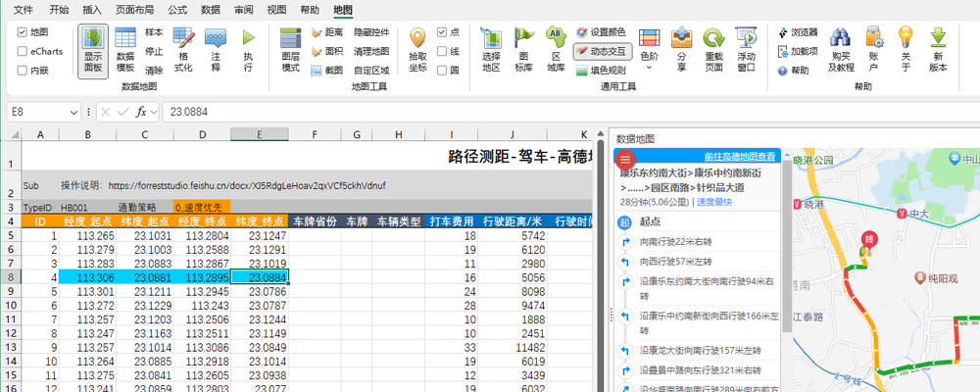Switch to the 视图 view tab
This screenshot has height=392, width=980.
coord(277,10)
